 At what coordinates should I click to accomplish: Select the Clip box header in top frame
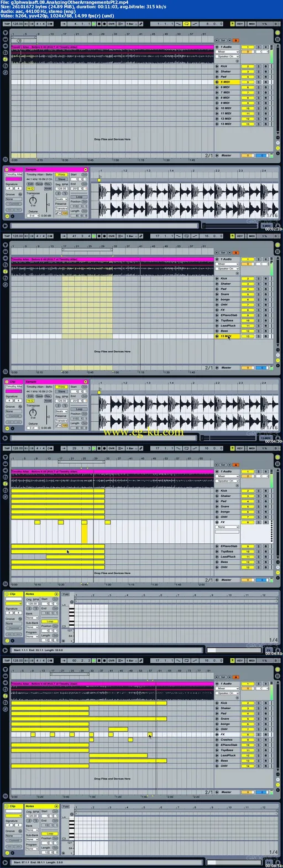14,169
